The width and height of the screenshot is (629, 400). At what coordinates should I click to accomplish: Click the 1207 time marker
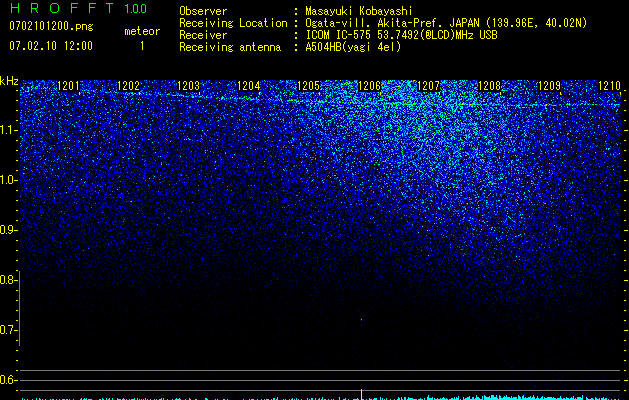(x=429, y=86)
